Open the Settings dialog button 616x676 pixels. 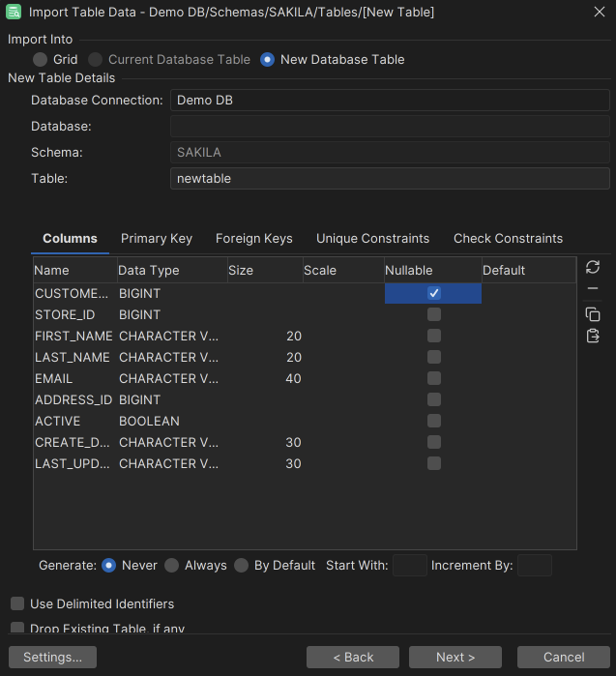[52, 657]
